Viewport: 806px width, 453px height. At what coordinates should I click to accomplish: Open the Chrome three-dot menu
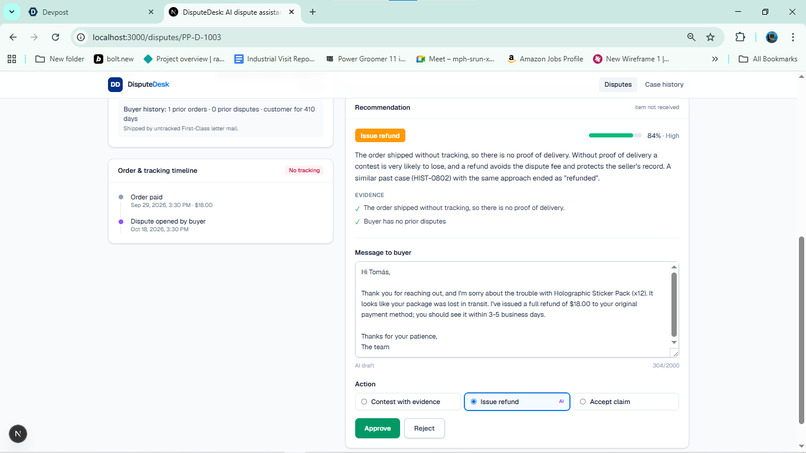coord(793,37)
